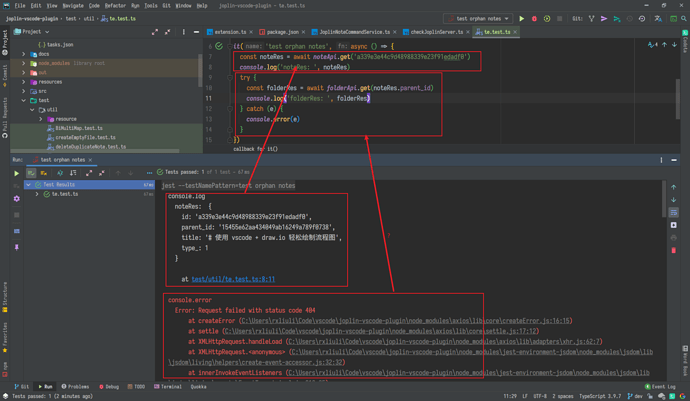Click the Git branch 'dev' widget in status bar
Image resolution: width=690 pixels, height=401 pixels.
point(635,396)
